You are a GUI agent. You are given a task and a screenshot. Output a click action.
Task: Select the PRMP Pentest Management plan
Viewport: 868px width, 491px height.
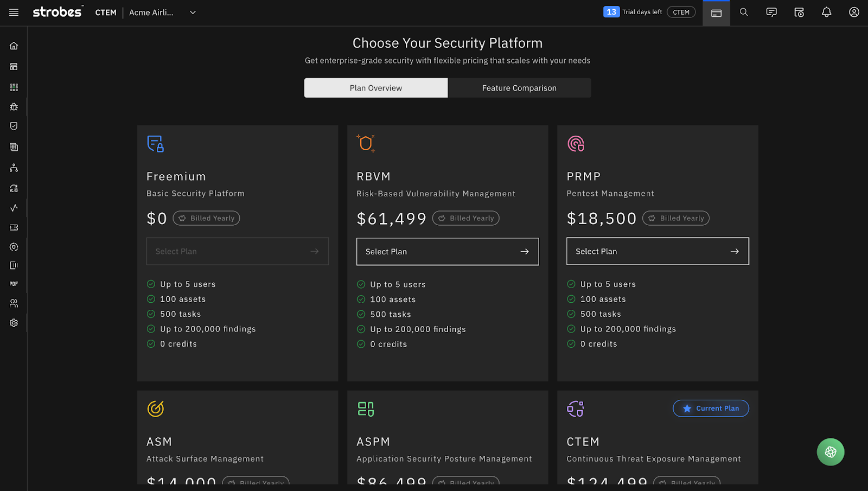[657, 251]
